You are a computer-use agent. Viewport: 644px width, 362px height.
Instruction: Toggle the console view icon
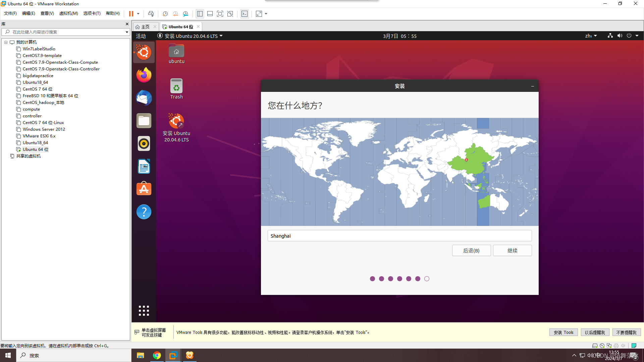click(245, 14)
